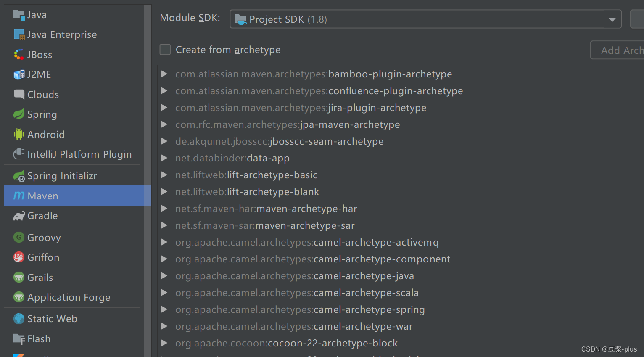Image resolution: width=644 pixels, height=357 pixels.
Task: Click 'camel-archetype-spring' archetype text
Action: pyautogui.click(x=369, y=309)
